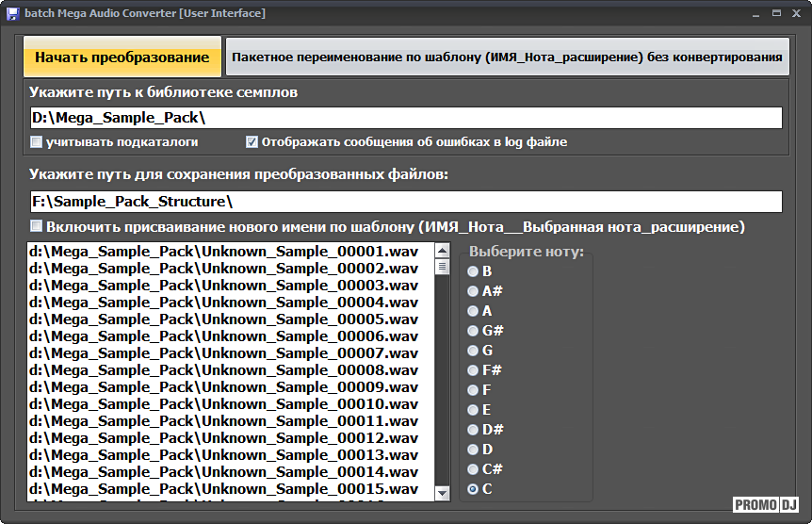Uncheck 'Отображать сообщения об ошибках в log файле'
Viewport: 812px width, 524px height.
click(252, 142)
